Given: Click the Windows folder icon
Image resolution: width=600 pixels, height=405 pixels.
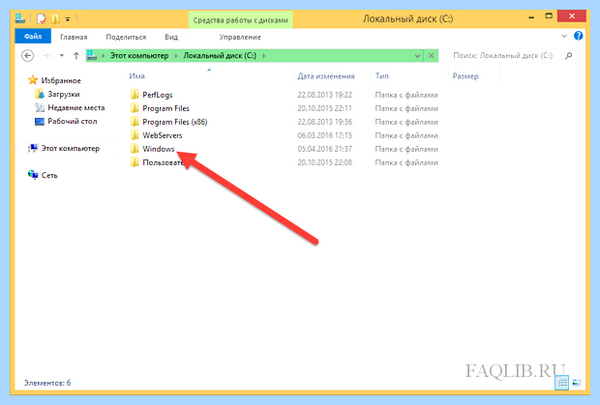Looking at the screenshot, I should click(134, 148).
